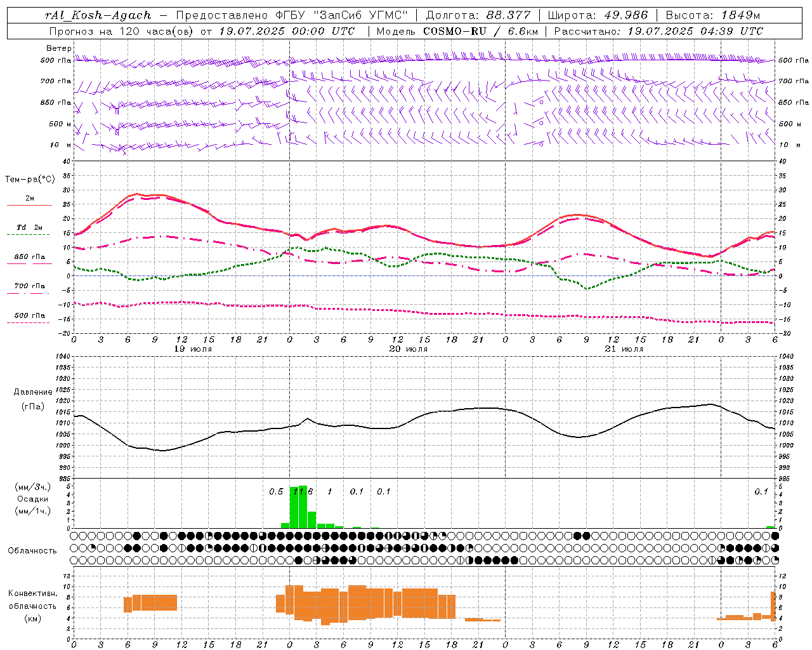Click the "Конвективн." convective cloud label
This screenshot has width=812, height=650.
(x=33, y=594)
